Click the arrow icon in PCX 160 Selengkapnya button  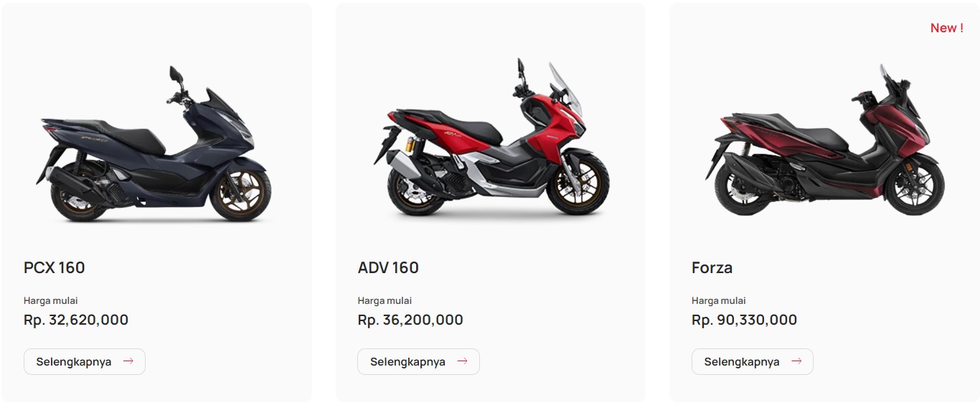point(128,361)
